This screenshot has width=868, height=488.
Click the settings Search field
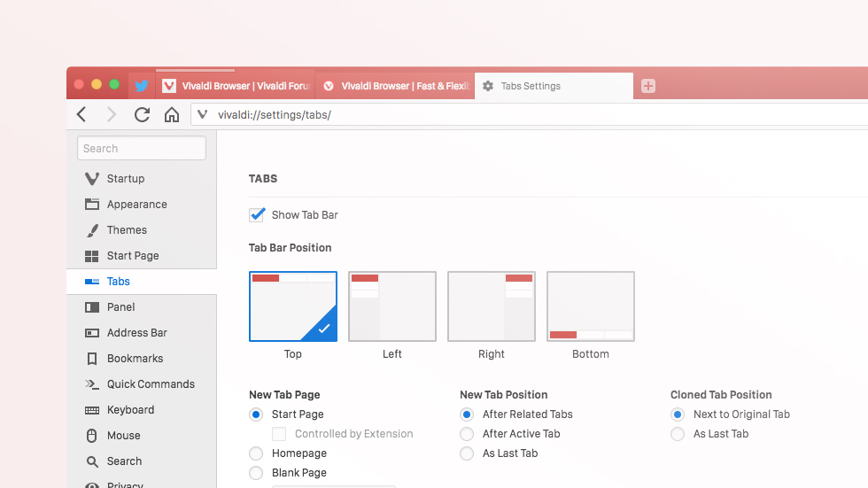142,148
